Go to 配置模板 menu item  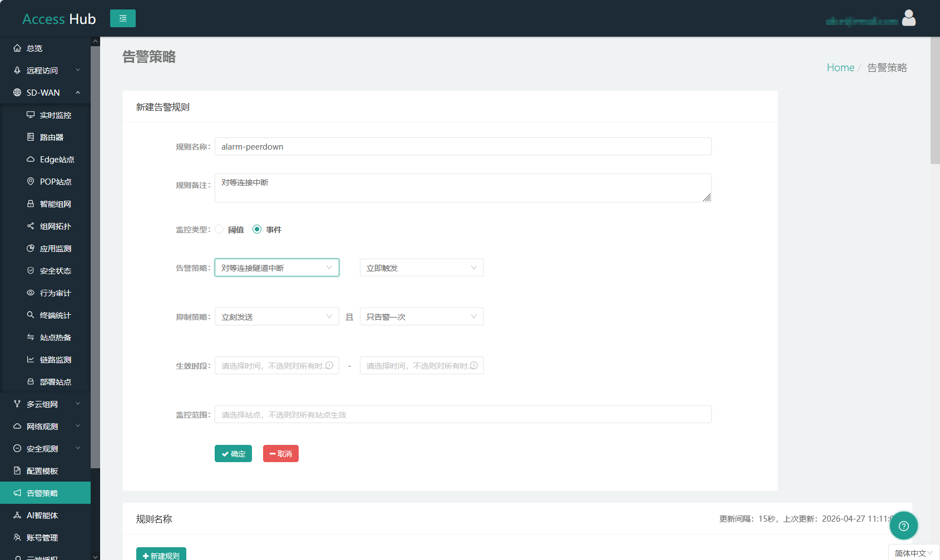pyautogui.click(x=45, y=471)
